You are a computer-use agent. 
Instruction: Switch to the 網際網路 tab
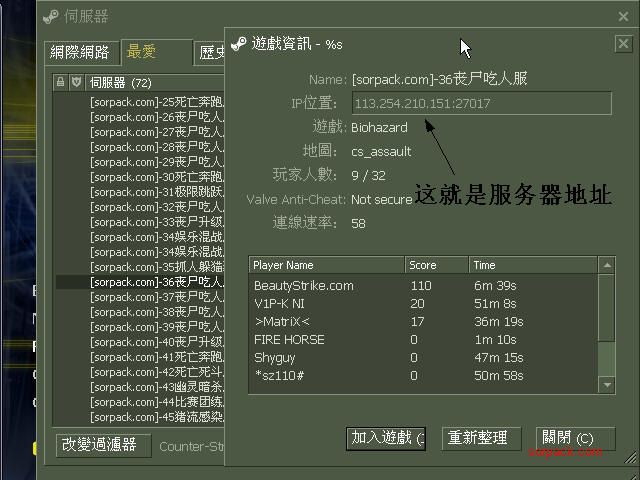[83, 53]
